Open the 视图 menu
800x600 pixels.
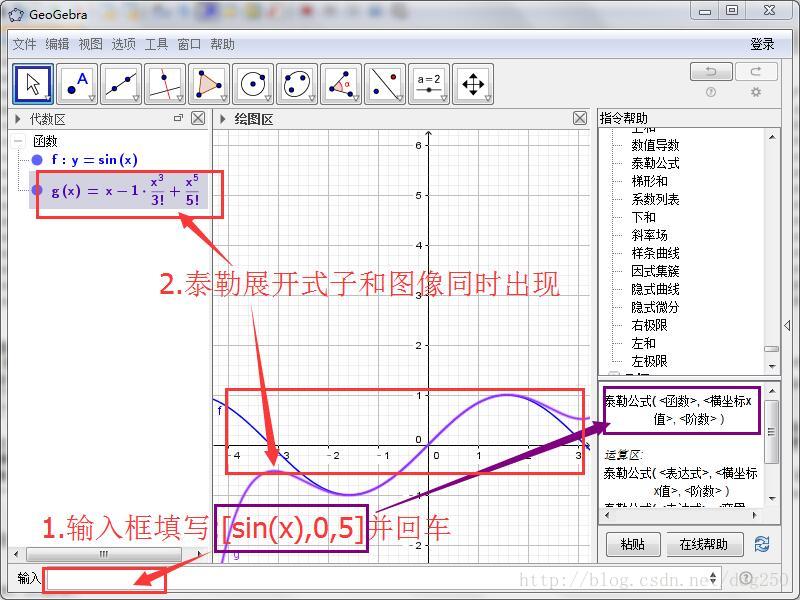(90, 44)
